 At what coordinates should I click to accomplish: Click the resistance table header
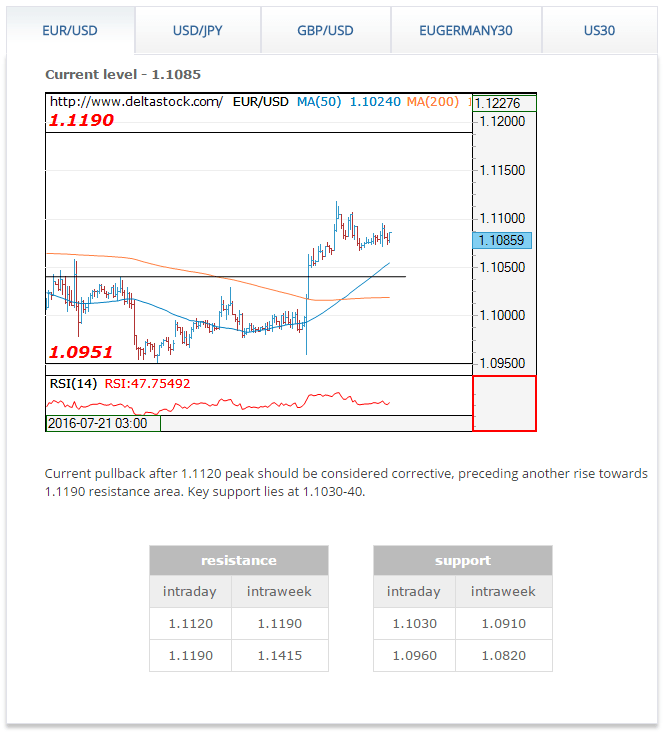pyautogui.click(x=239, y=560)
